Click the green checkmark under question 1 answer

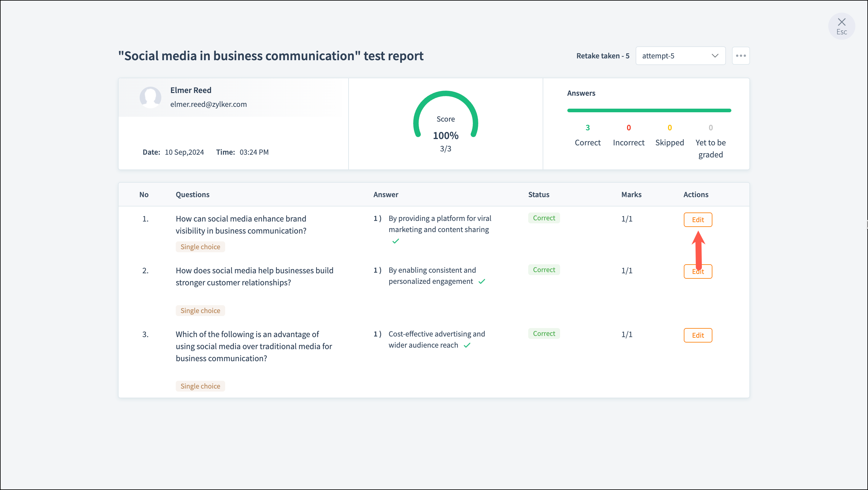click(x=395, y=241)
